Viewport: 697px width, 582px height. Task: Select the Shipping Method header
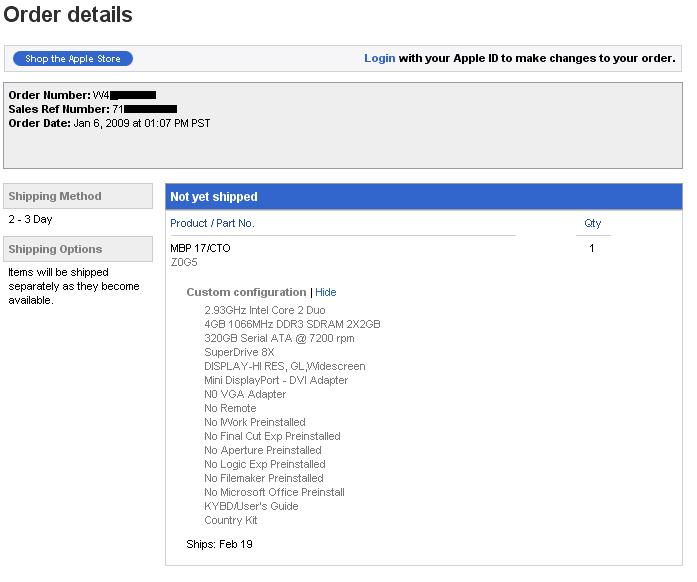78,196
